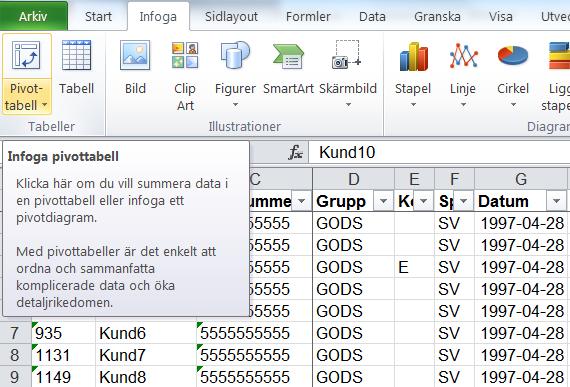Open the Arkiv file tab
Screen dimensions: 570x387
click(x=33, y=16)
